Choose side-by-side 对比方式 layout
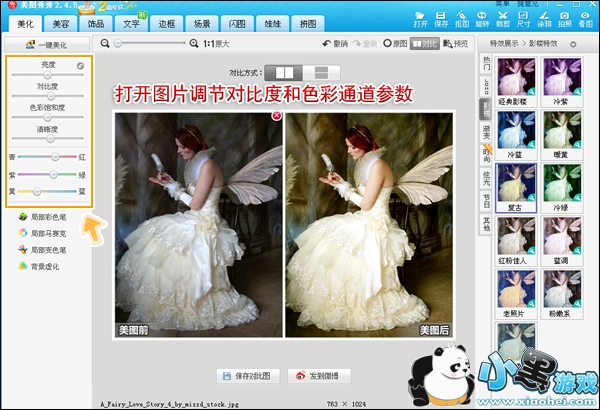The image size is (600, 410). [x=284, y=73]
